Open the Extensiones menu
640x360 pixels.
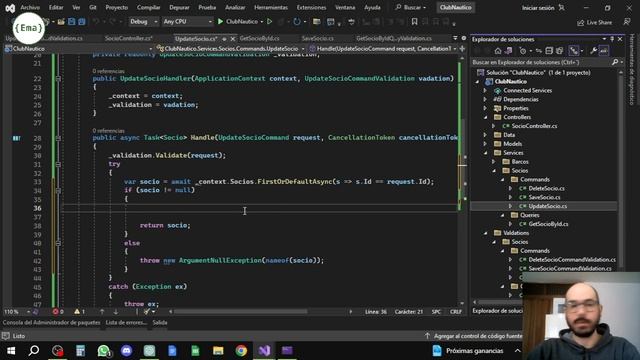311,8
